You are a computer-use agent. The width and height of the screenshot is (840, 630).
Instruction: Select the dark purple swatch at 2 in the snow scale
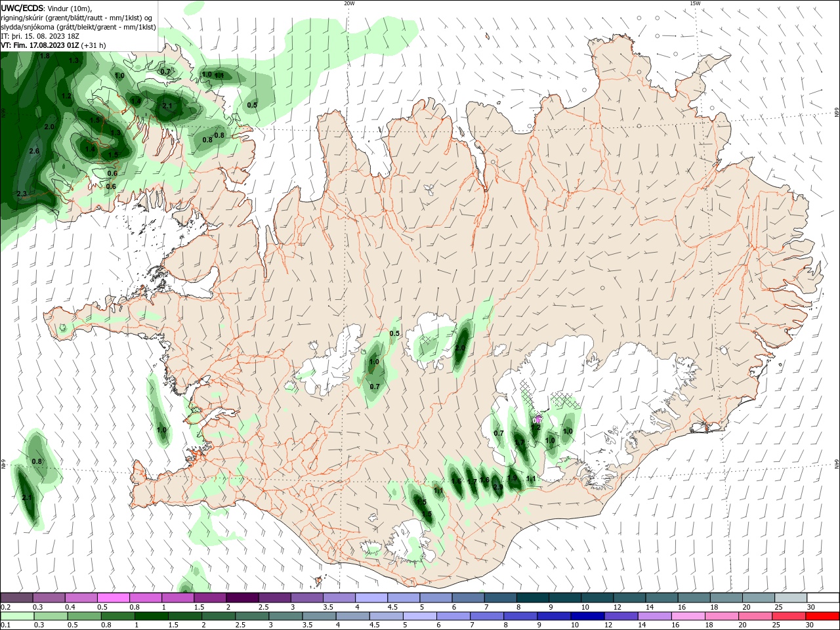tap(242, 598)
